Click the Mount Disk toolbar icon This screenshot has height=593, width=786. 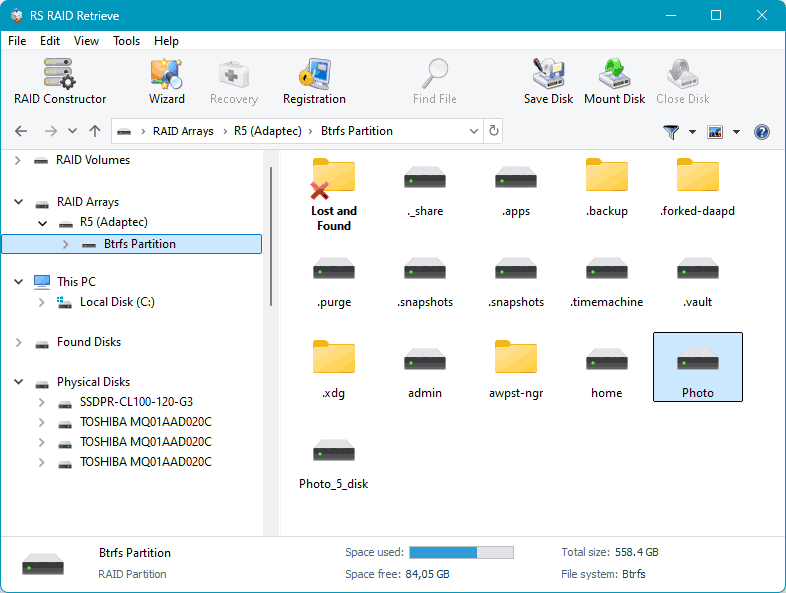click(x=614, y=81)
